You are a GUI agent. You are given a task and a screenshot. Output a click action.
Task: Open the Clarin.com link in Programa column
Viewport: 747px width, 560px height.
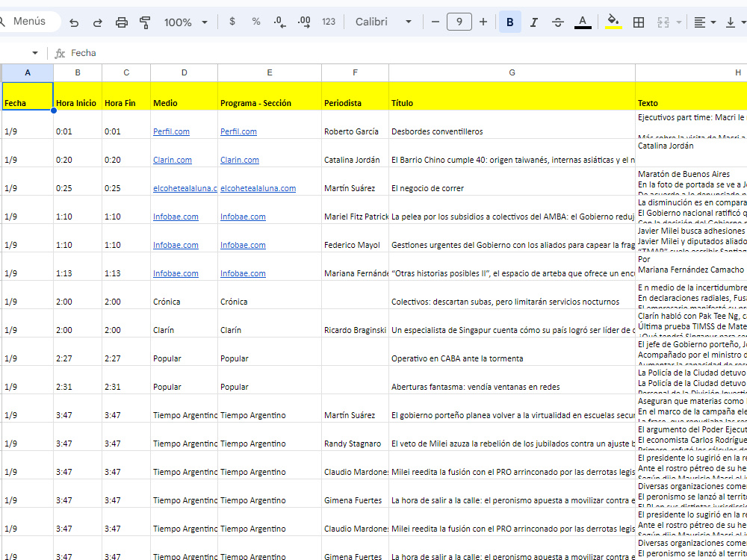coord(239,160)
